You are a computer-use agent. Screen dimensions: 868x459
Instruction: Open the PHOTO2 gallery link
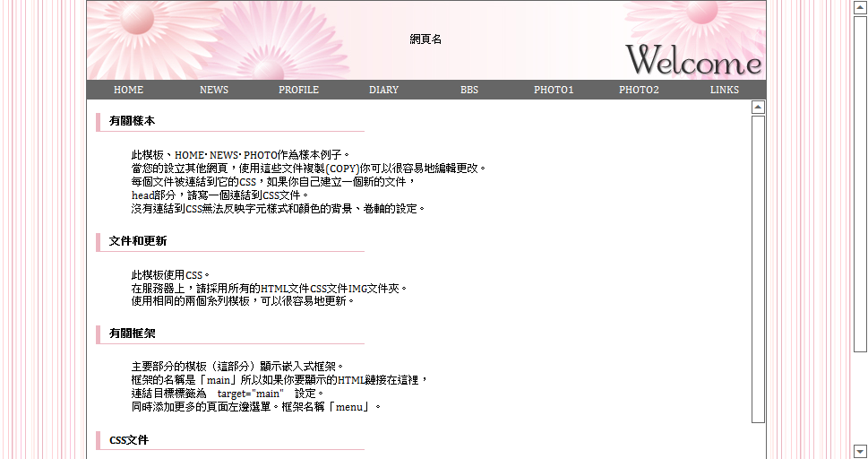(639, 90)
